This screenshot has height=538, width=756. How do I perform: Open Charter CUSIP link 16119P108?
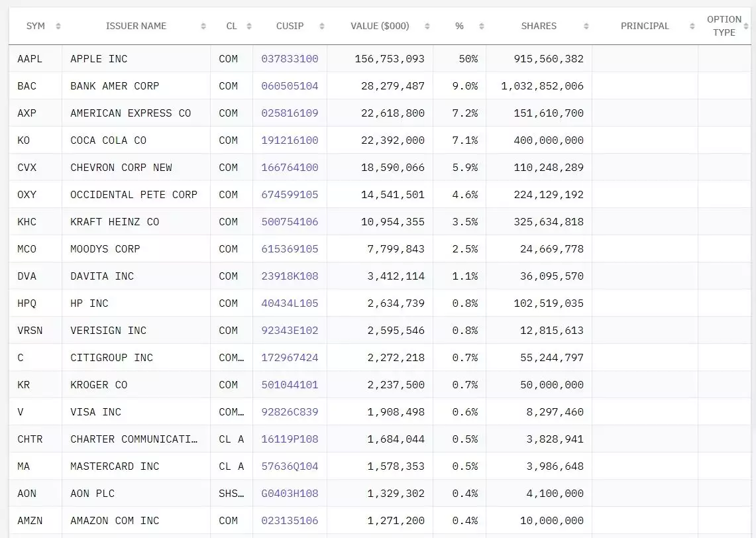coord(290,439)
